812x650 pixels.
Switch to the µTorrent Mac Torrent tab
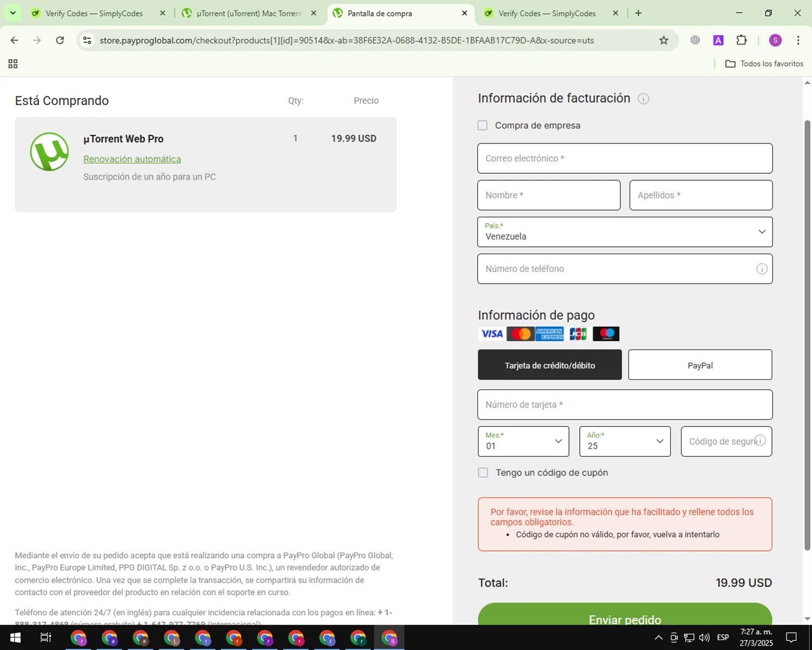pyautogui.click(x=249, y=13)
